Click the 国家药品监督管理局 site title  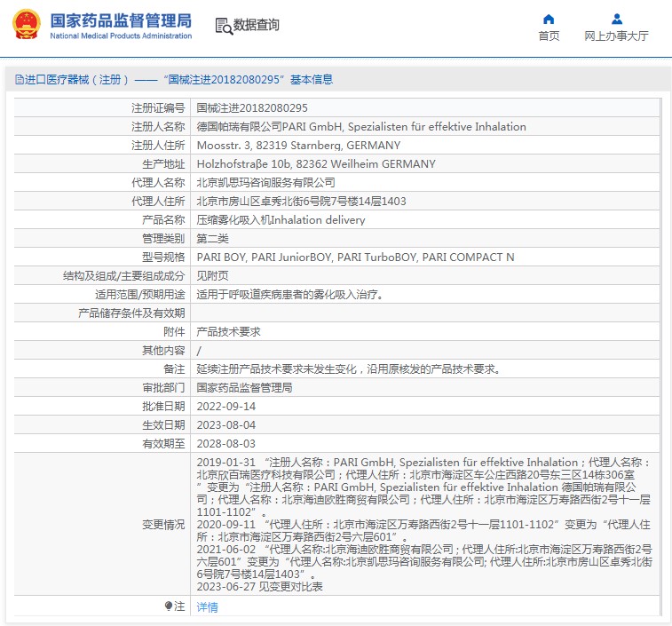(120, 20)
